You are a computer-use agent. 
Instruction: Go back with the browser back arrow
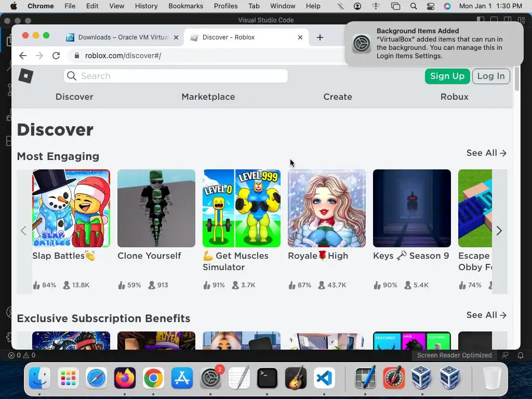pos(23,56)
